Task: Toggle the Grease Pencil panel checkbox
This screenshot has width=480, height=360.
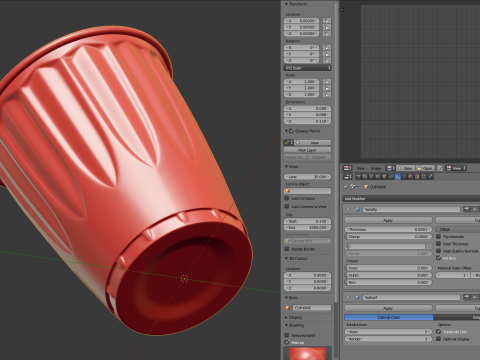Action: [291, 131]
